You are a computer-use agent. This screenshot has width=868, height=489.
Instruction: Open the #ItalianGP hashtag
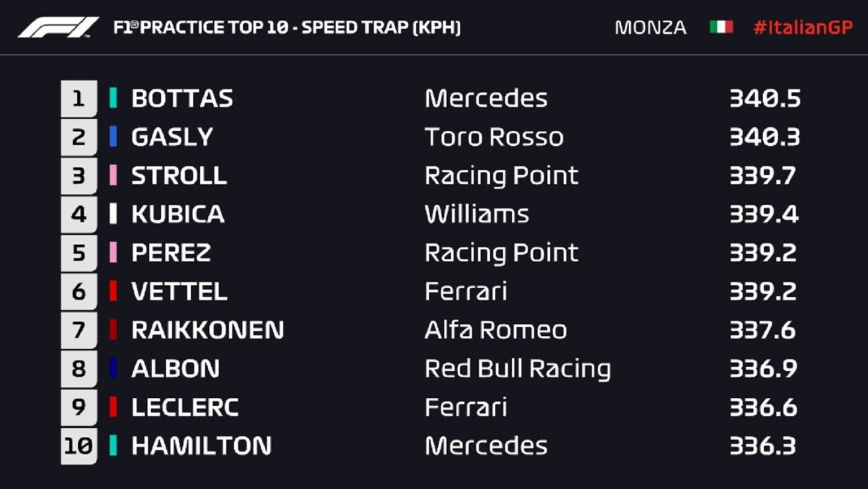803,28
